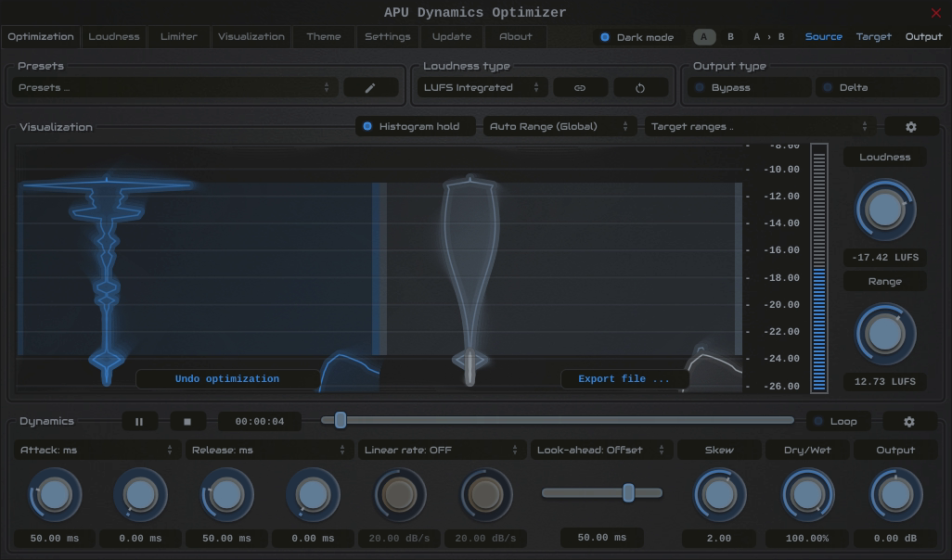The width and height of the screenshot is (952, 560).
Task: Click the reset loudness circular arrow icon
Action: [640, 88]
